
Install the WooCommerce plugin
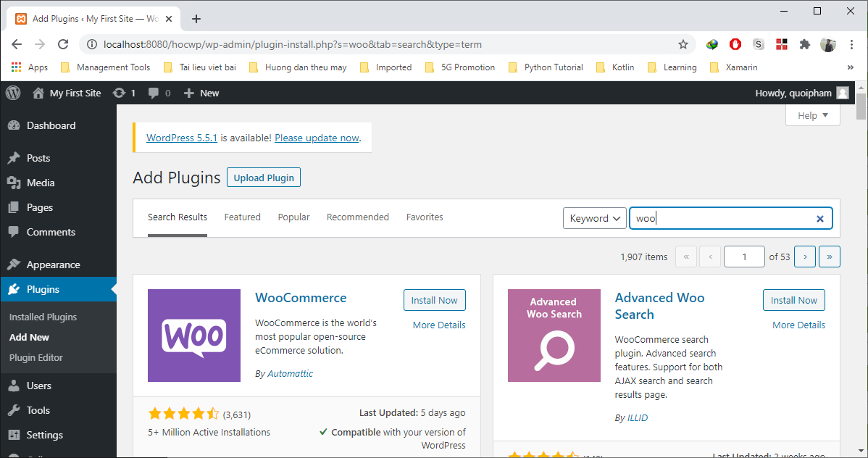[x=435, y=300]
